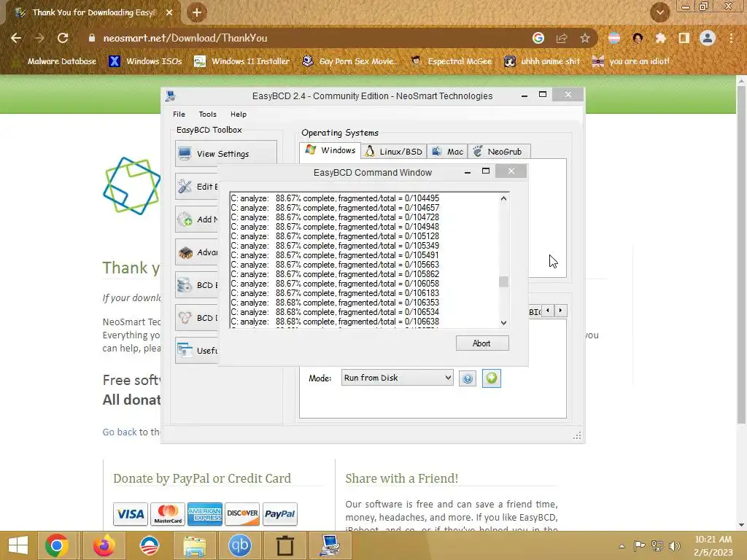747x560 pixels.
Task: Click the Useful Utilities icon
Action: coord(185,351)
